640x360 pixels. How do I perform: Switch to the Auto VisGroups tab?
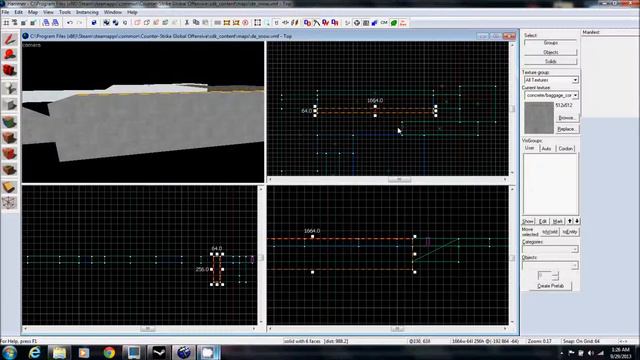546,149
